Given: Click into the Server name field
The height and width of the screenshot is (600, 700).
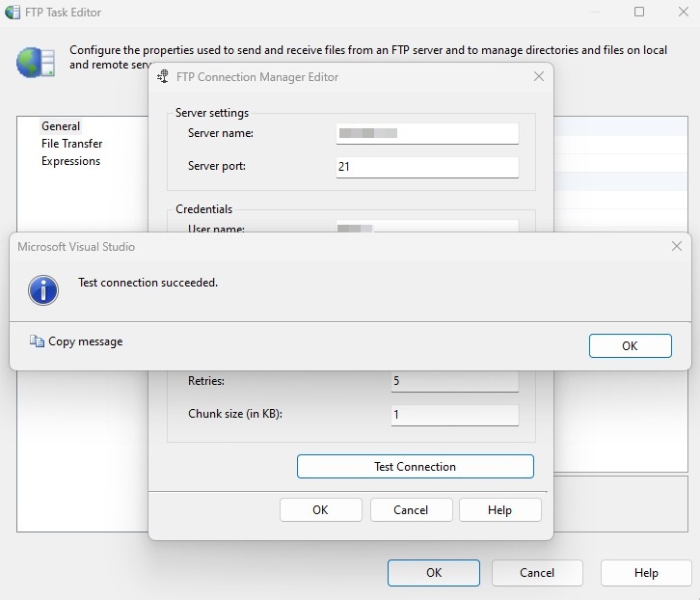Looking at the screenshot, I should click(427, 133).
